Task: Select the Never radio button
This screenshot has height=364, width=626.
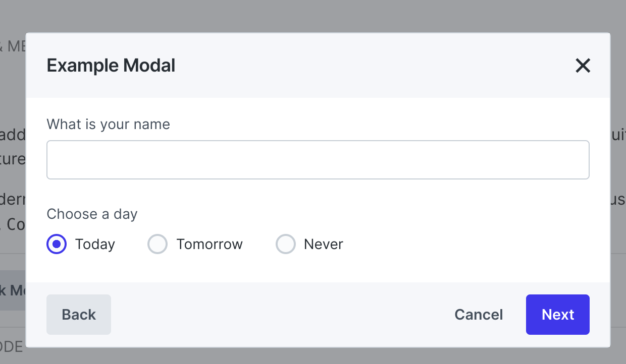Action: point(285,244)
